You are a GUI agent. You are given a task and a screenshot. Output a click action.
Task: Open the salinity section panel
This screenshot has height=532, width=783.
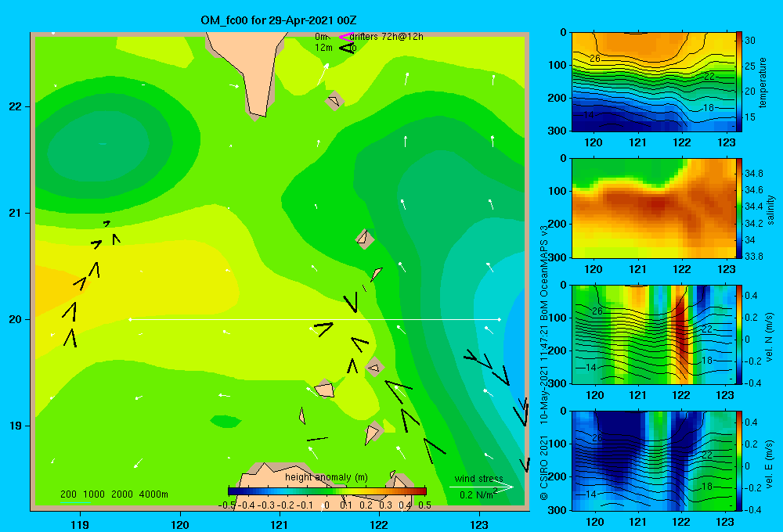pos(653,208)
